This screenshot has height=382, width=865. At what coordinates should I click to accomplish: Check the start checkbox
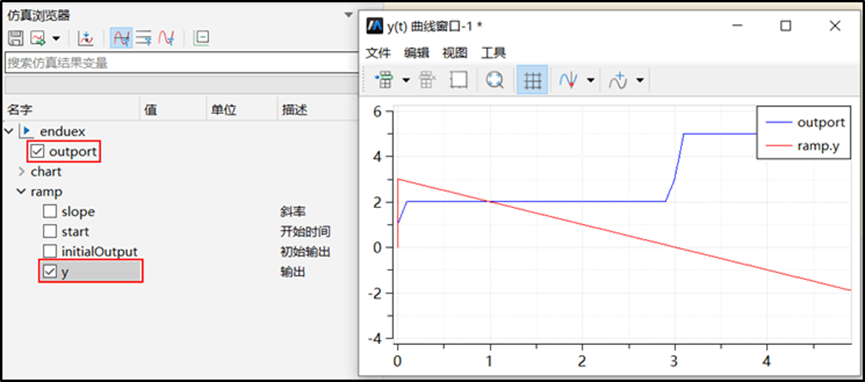[50, 231]
